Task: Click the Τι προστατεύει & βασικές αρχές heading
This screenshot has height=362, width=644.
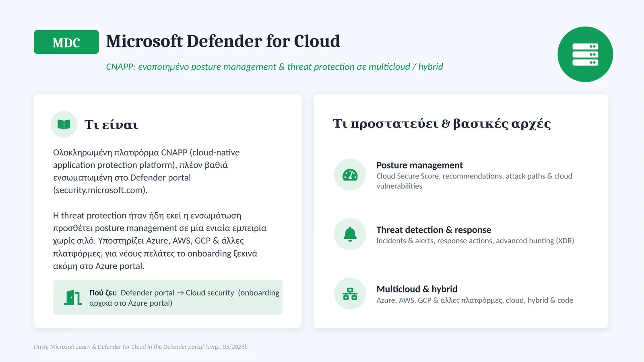Action: click(442, 124)
